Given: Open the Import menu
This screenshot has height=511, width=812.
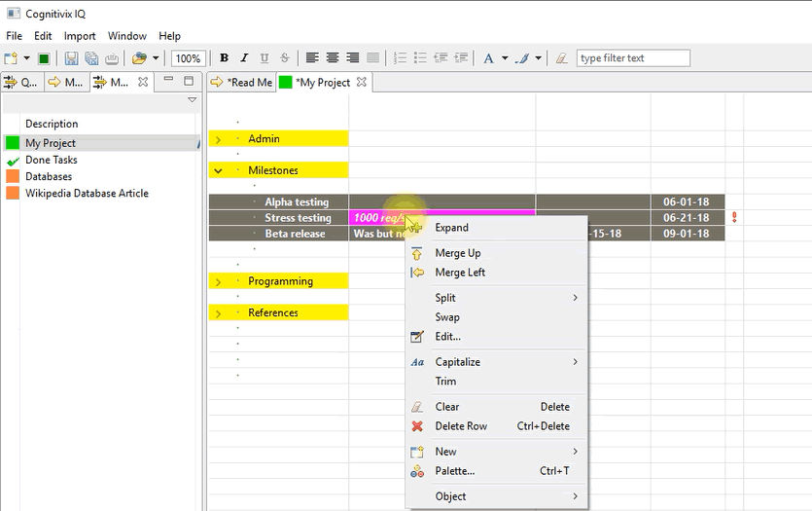Looking at the screenshot, I should tap(80, 36).
